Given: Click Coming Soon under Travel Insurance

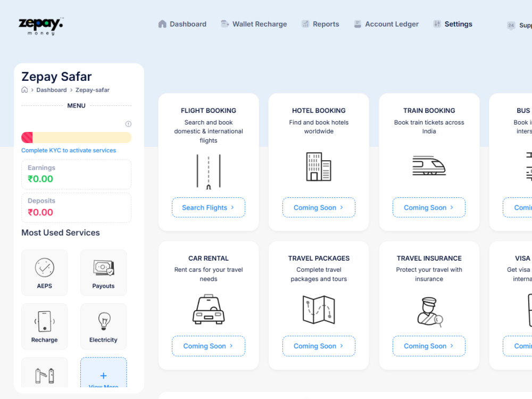Looking at the screenshot, I should pyautogui.click(x=429, y=346).
